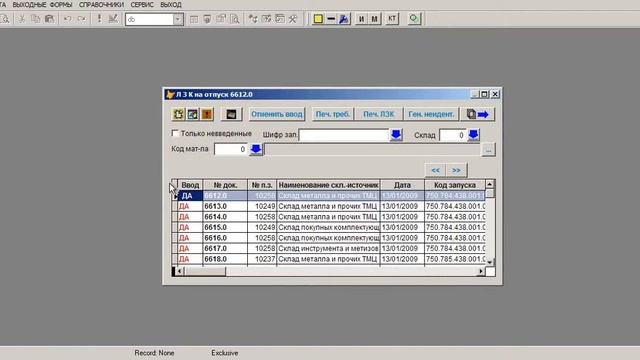Click the blue wrench toolbar icon
The image size is (640, 360).
pyautogui.click(x=344, y=19)
